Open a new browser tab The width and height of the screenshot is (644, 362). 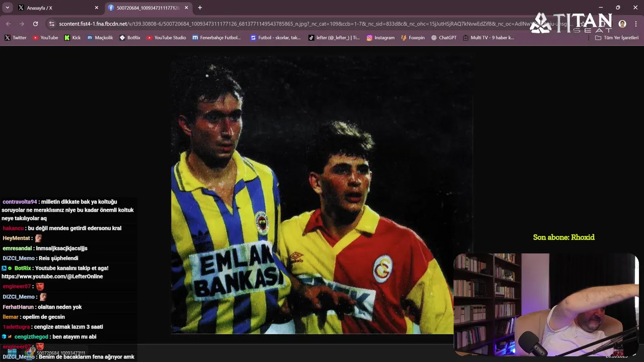[200, 8]
